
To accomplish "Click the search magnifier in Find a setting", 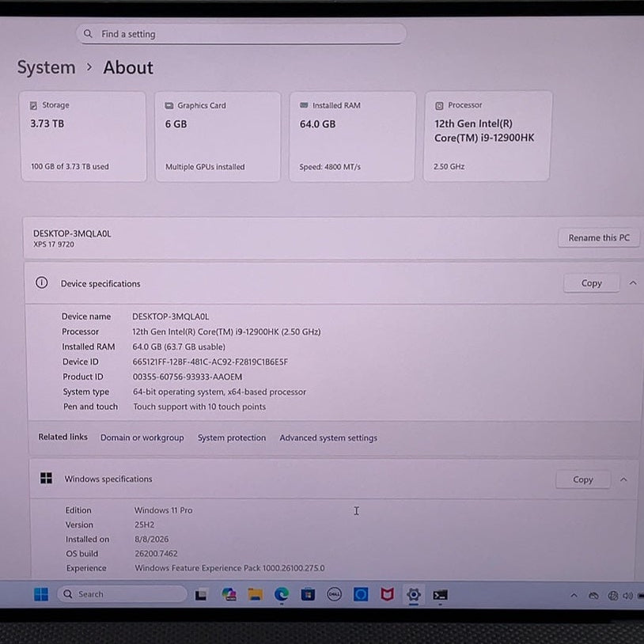I will click(88, 33).
